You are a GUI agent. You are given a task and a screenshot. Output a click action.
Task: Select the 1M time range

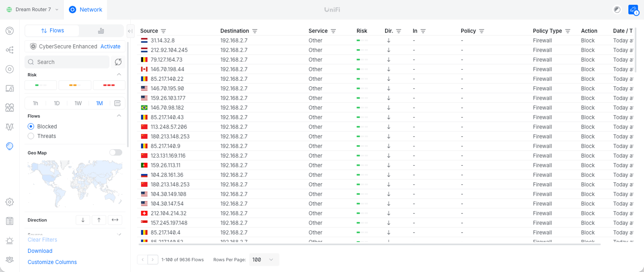pyautogui.click(x=99, y=103)
